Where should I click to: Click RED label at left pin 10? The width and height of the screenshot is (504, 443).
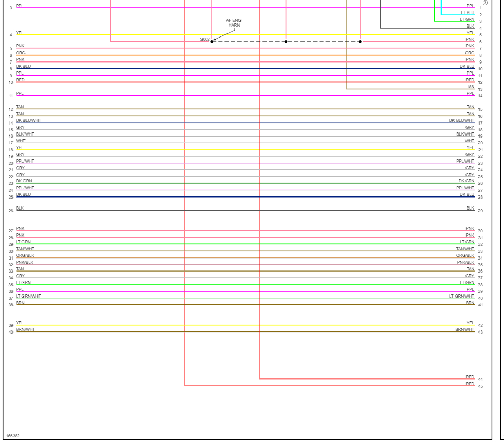coord(20,80)
